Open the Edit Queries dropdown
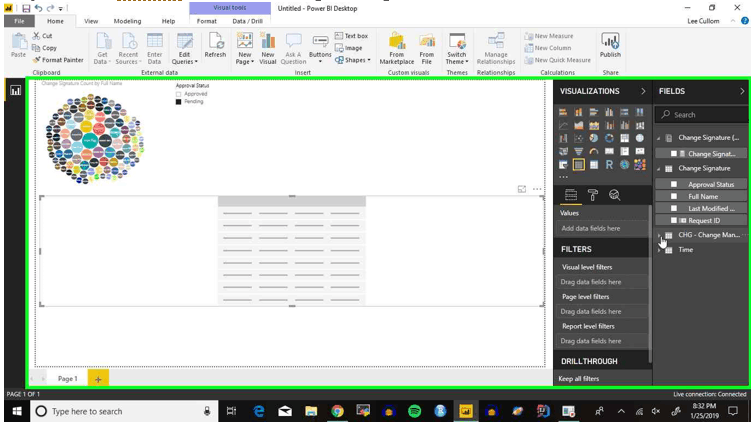The height and width of the screenshot is (422, 753). 184,48
